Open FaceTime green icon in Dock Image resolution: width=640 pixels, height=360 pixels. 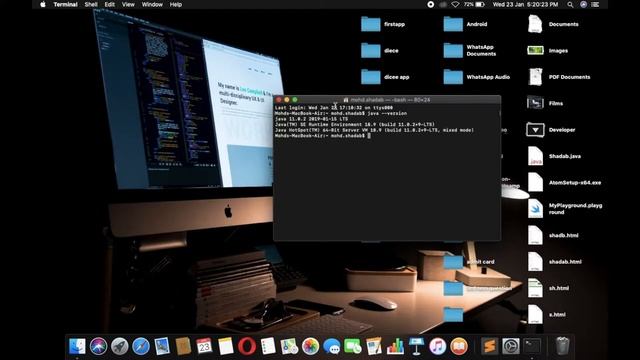[353, 346]
